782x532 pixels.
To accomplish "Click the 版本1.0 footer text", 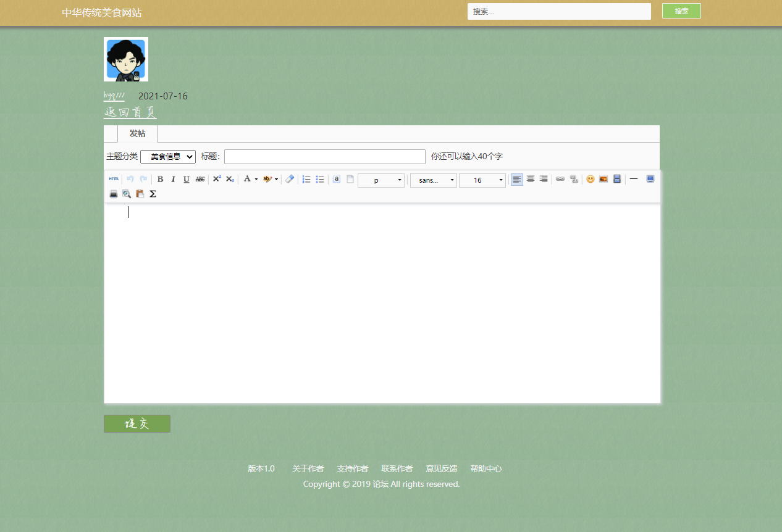I will tap(261, 469).
